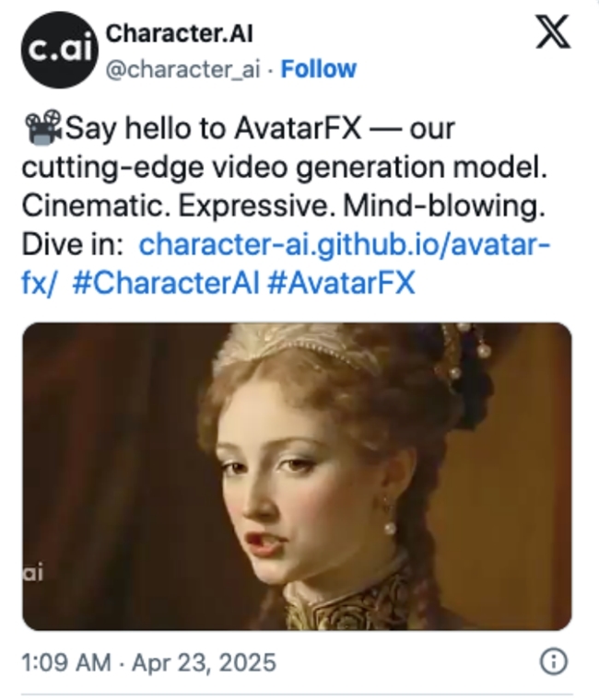Screen dimensions: 599x700
Task: Open the #CharacterAI hashtag
Action: click(x=166, y=283)
